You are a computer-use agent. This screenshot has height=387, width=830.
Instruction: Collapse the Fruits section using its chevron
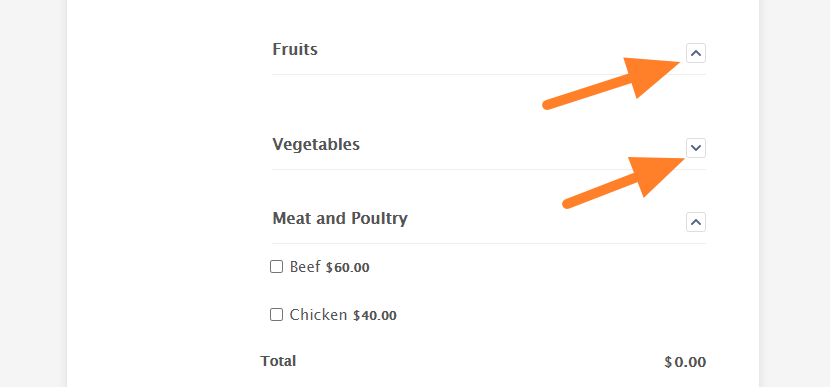(696, 53)
